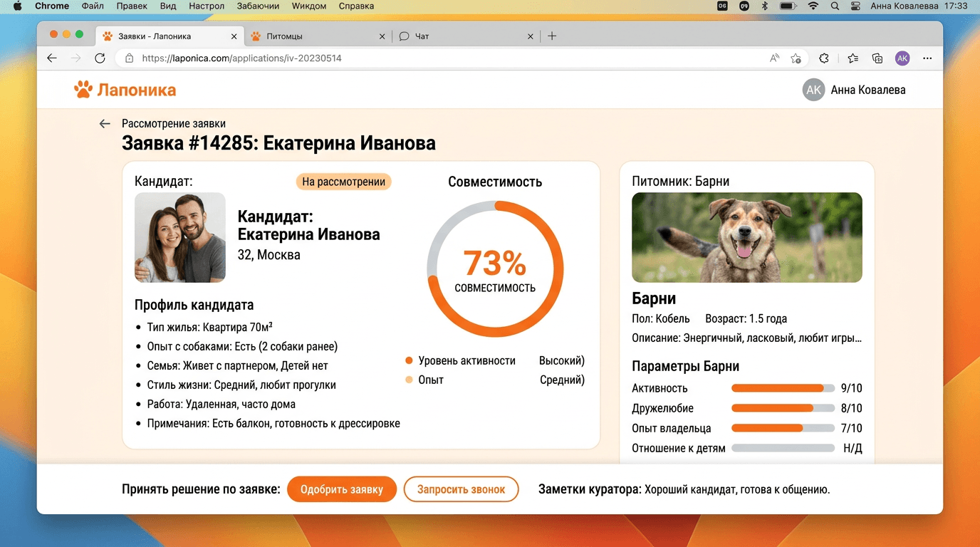The image size is (980, 547).
Task: Open Spotlight search icon in menu bar
Action: [835, 6]
